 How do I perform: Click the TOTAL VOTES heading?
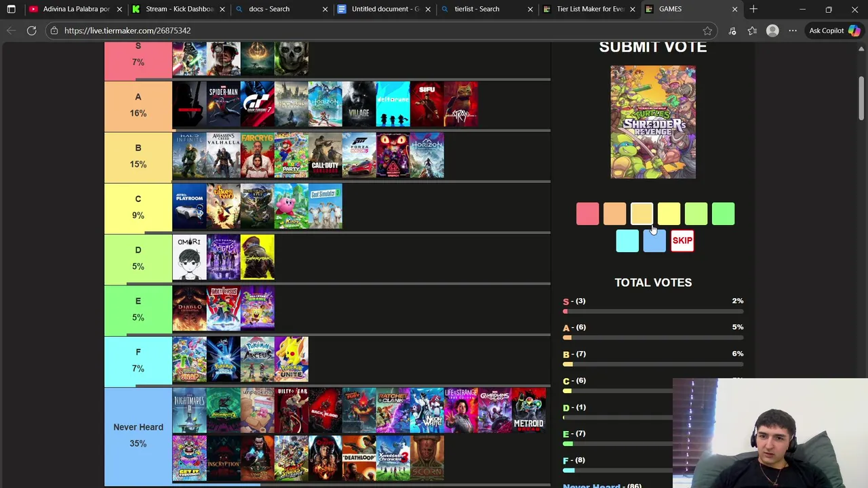[653, 283]
